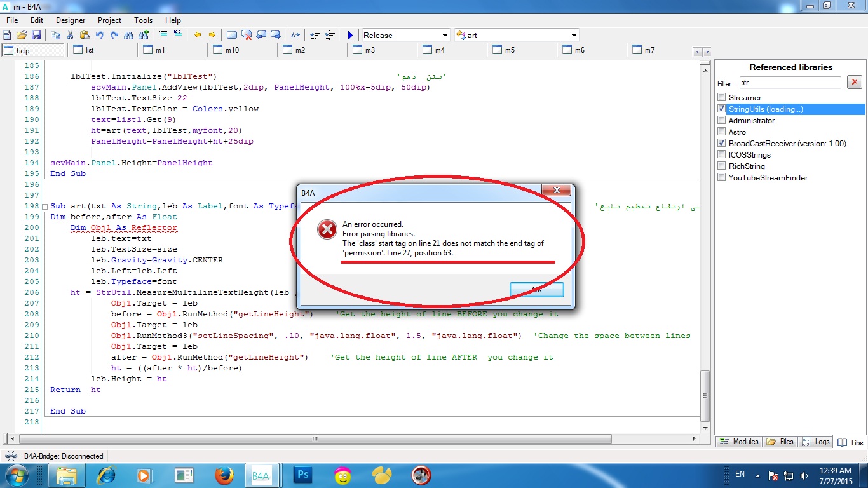Switch to the m3 module tab
This screenshot has width=868, height=488.
369,50
